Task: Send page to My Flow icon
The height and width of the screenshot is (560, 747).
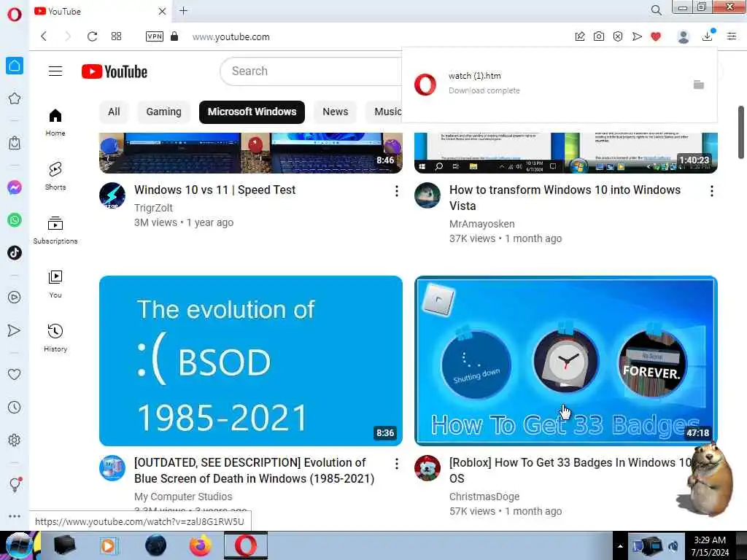Action: 637,36
